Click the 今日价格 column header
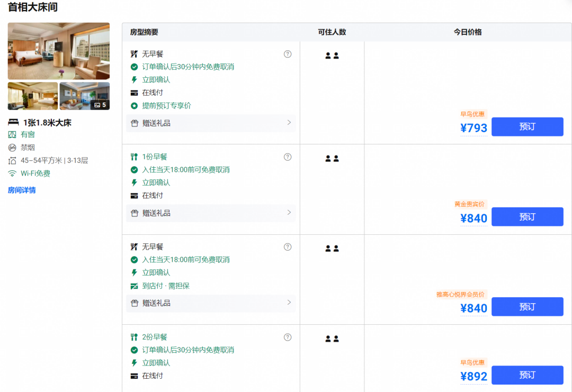This screenshot has height=392, width=572. (468, 32)
